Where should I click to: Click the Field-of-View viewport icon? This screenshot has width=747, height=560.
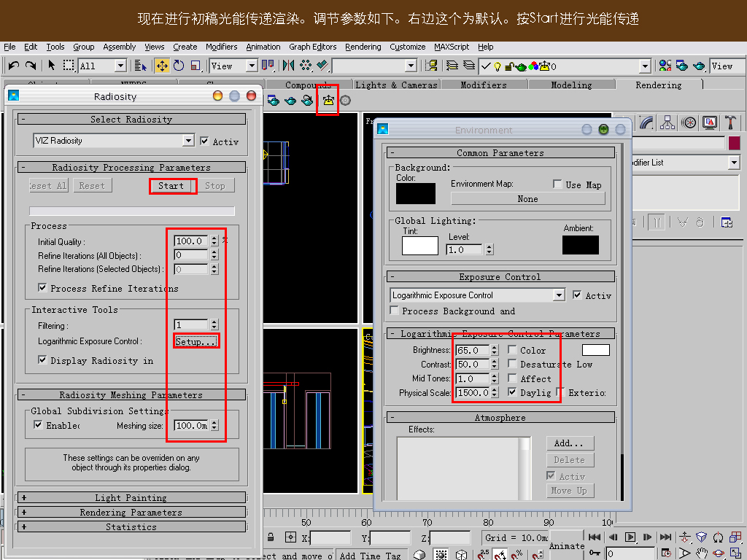click(x=684, y=553)
